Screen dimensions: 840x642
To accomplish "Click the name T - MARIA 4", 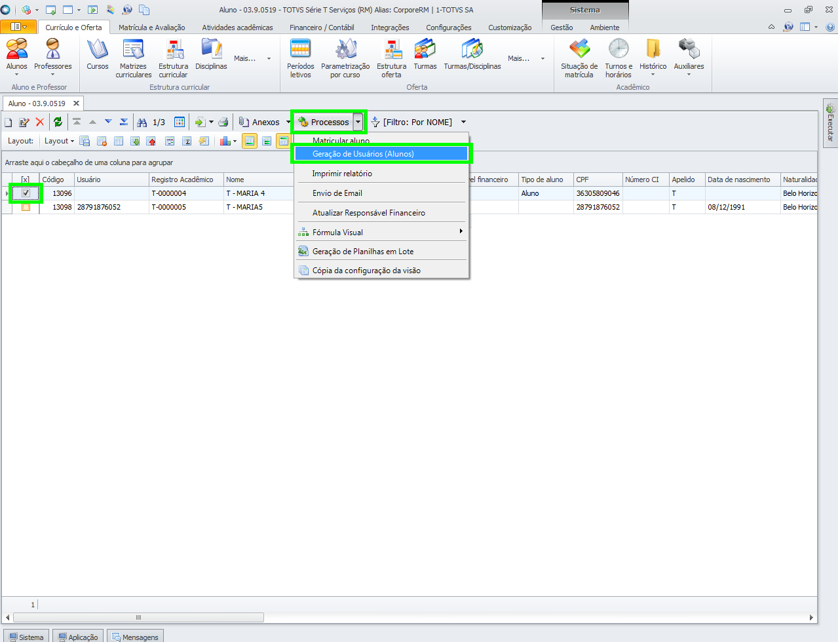I will 246,193.
